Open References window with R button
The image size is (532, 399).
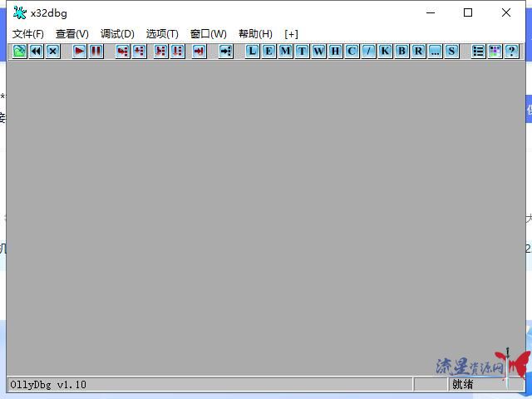418,52
